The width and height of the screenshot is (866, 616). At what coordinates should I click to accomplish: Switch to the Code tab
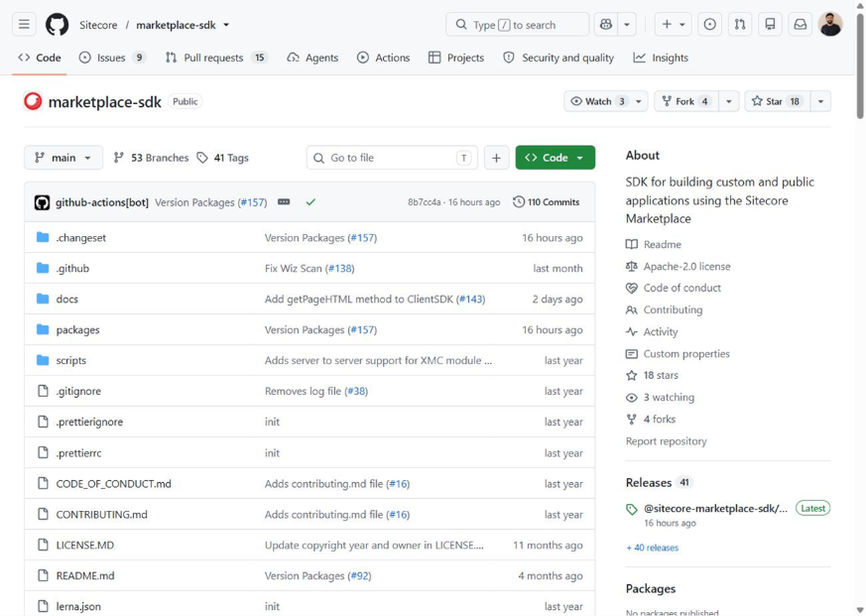(40, 58)
